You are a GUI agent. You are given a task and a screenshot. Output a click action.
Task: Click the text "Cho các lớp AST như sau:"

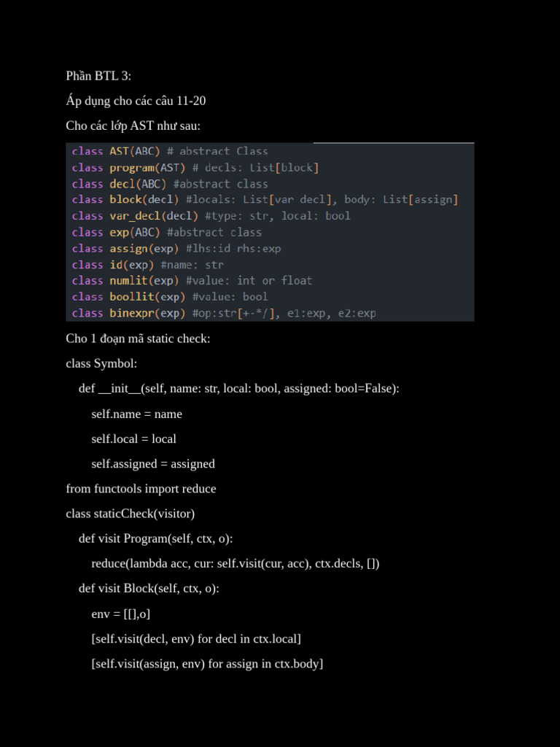coord(133,125)
